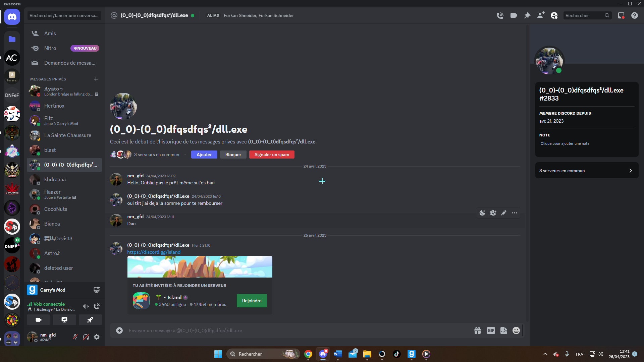Viewport: 644px width, 362px height.
Task: Open conversation with deleted user
Action: tap(64, 268)
